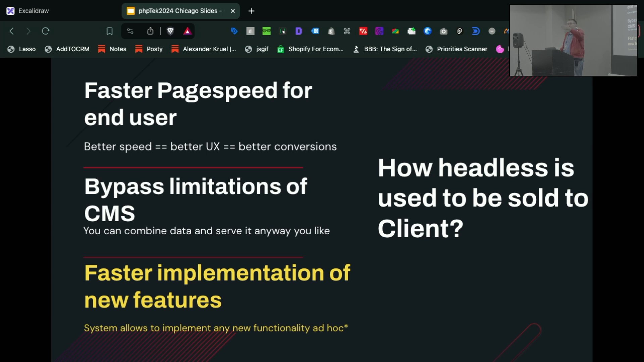
Task: Open the command-key symbol extension
Action: [x=347, y=31]
